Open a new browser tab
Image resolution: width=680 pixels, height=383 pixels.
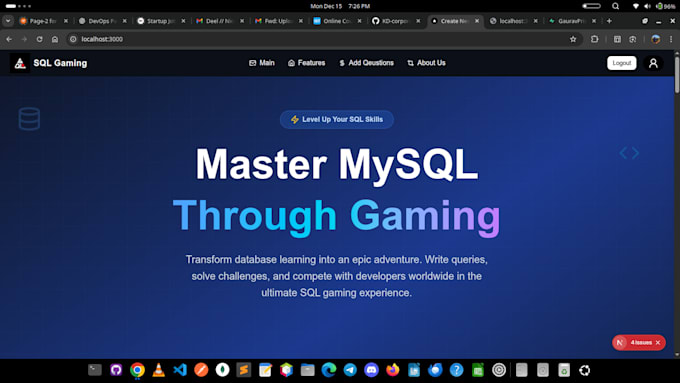pos(609,21)
